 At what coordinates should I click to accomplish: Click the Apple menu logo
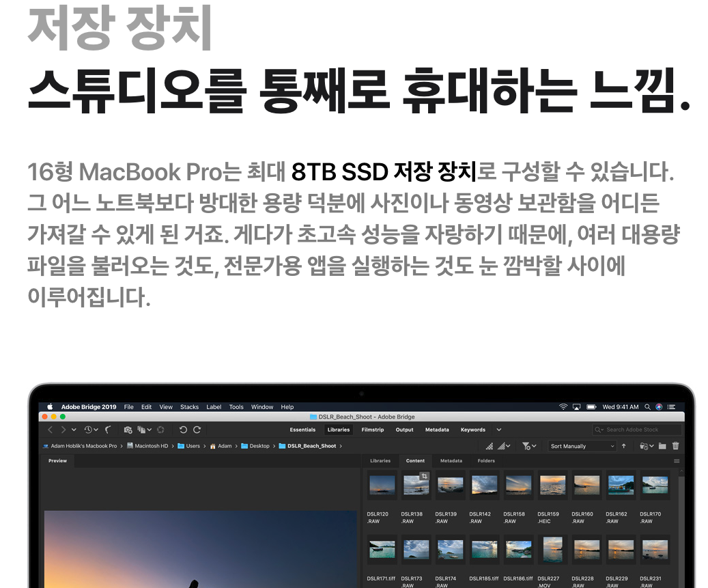pyautogui.click(x=50, y=406)
